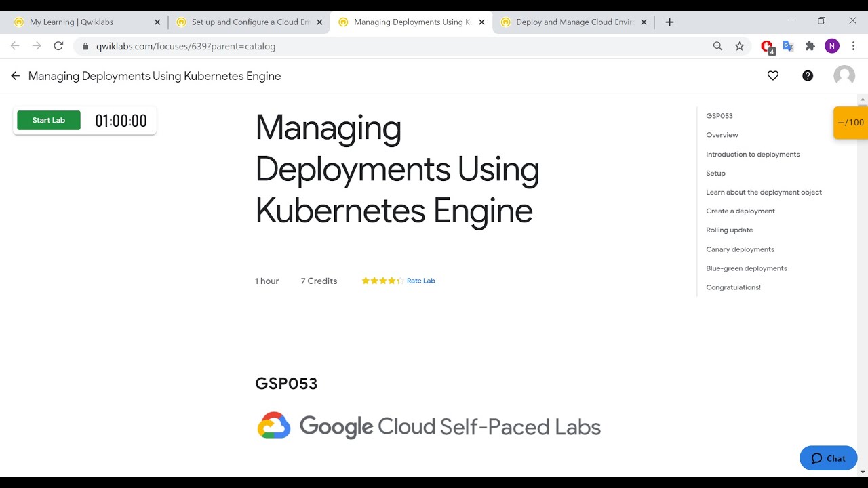This screenshot has width=868, height=488.
Task: Open the Chrome profile avatar N
Action: tap(832, 46)
